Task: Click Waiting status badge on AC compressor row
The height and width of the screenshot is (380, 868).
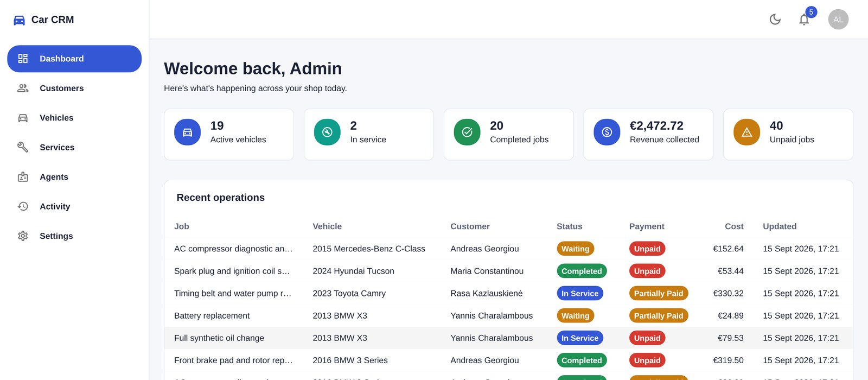Action: pos(575,249)
